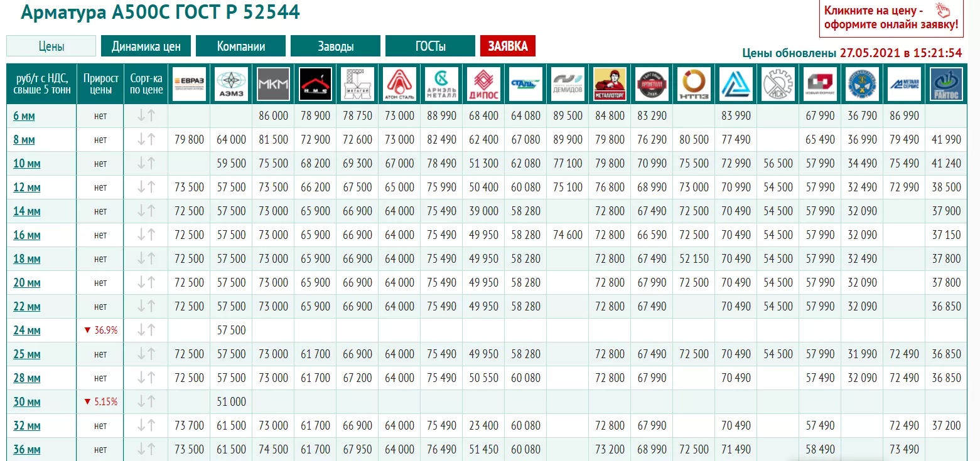The image size is (980, 461).
Task: Switch to the Цены tab
Action: pos(51,46)
